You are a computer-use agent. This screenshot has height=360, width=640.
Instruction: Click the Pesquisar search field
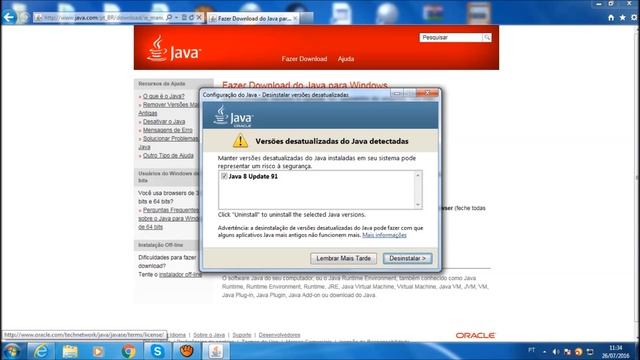click(451, 38)
